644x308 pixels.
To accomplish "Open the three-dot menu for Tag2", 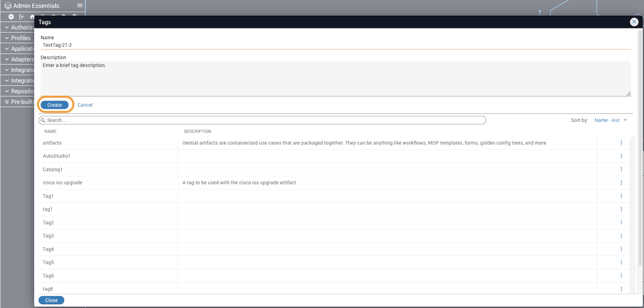I will tap(621, 222).
